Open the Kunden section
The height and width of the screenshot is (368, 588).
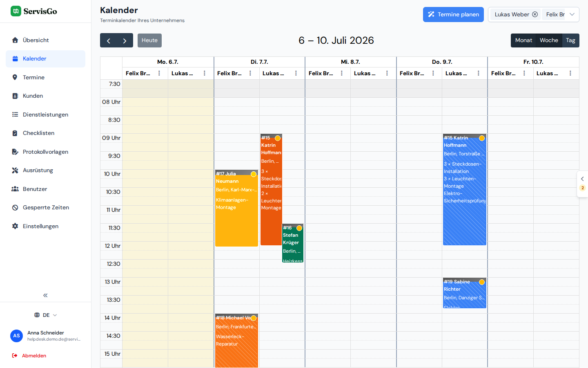tap(45, 96)
